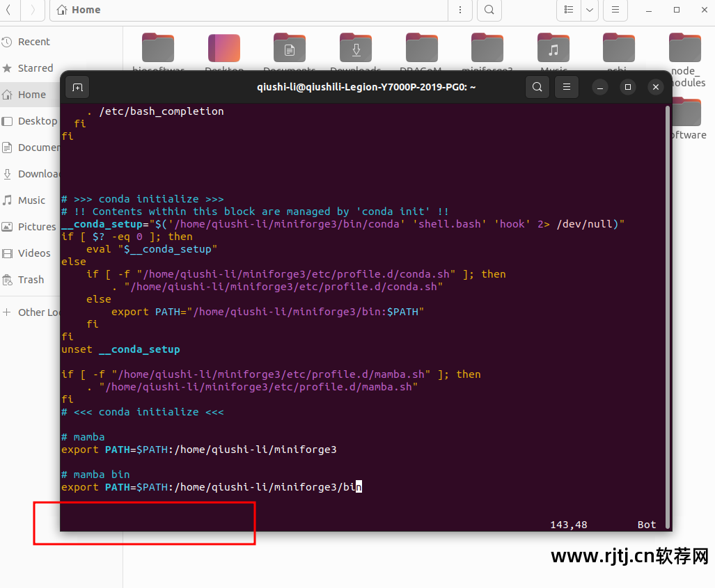
Task: Close the terminal window
Action: [656, 87]
